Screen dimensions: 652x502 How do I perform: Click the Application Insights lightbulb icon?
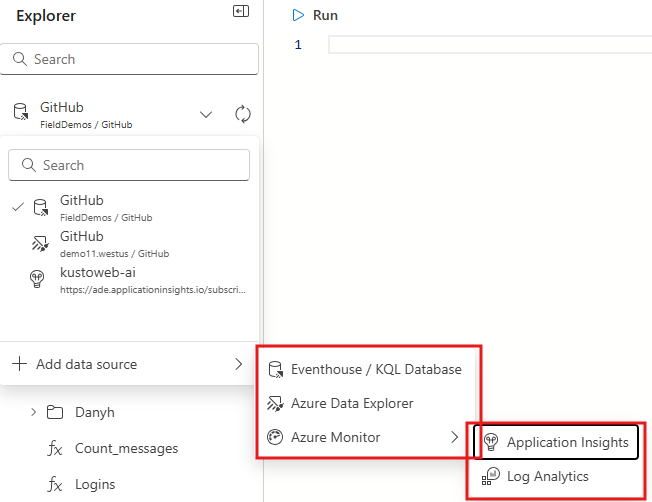(x=491, y=442)
